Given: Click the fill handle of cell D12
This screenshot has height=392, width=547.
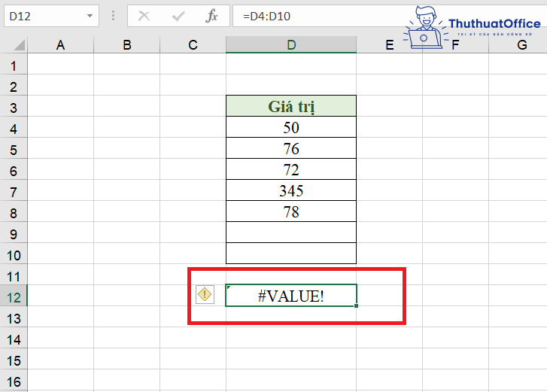Looking at the screenshot, I should pyautogui.click(x=356, y=306).
